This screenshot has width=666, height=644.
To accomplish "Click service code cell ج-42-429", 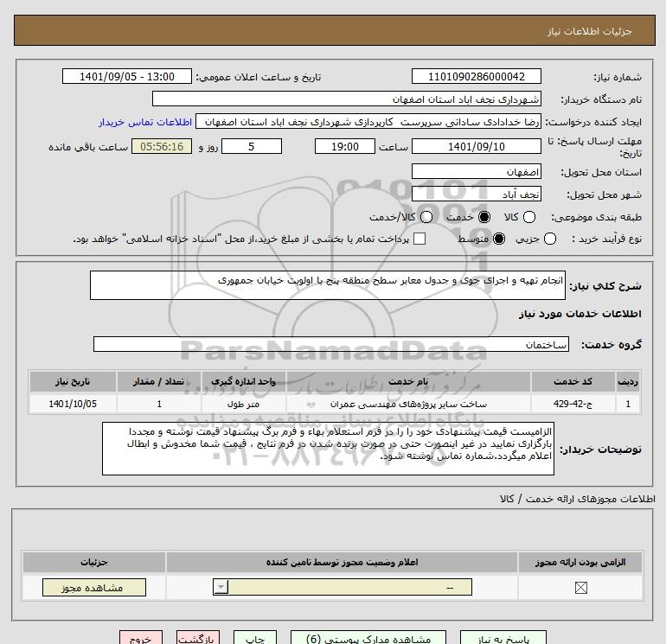I will [x=573, y=404].
